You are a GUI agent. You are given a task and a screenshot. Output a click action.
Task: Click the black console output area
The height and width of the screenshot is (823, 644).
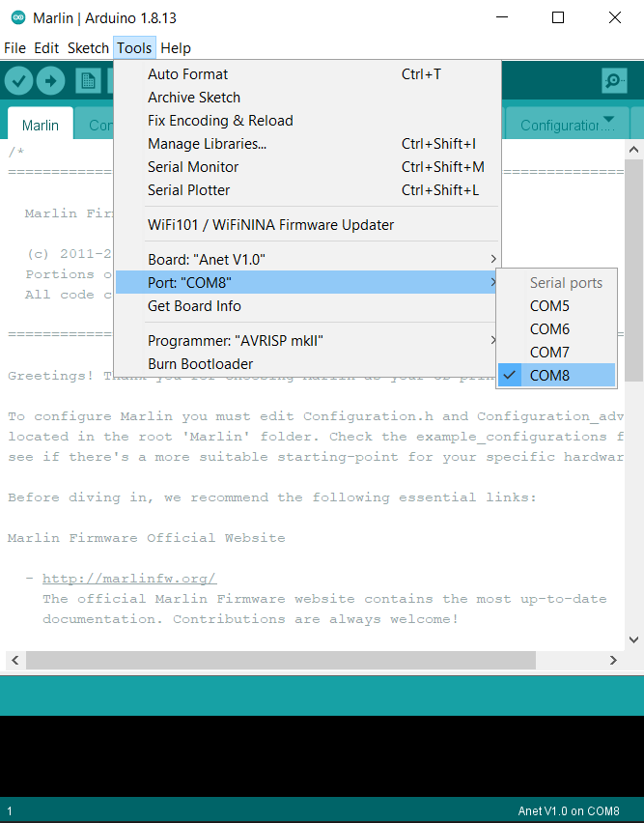(322, 756)
